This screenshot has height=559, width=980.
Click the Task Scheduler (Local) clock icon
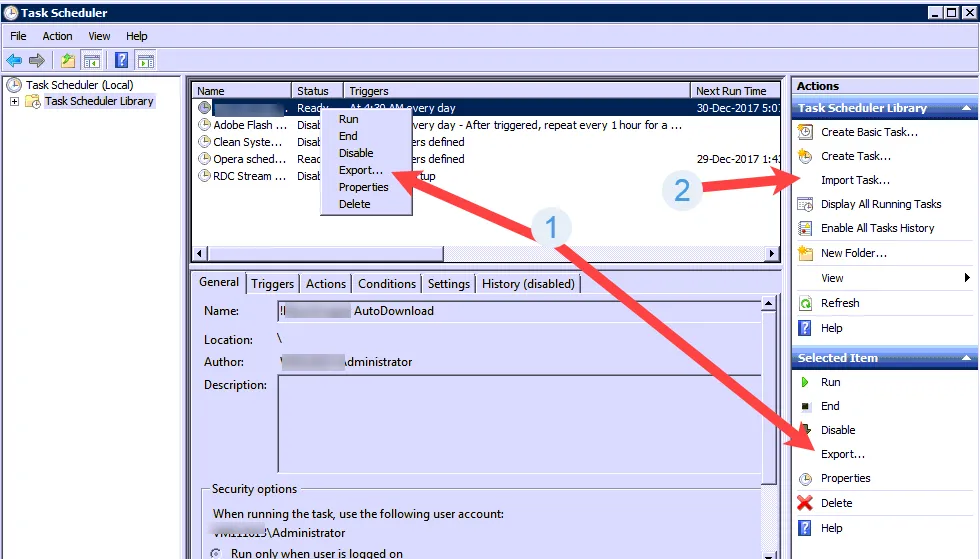point(14,84)
